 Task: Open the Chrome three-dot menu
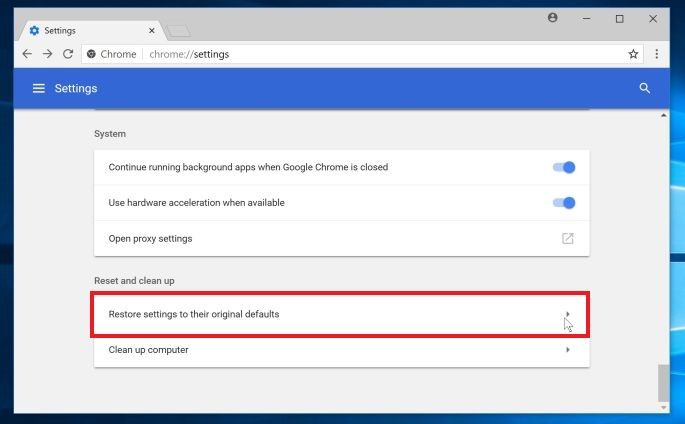(657, 54)
